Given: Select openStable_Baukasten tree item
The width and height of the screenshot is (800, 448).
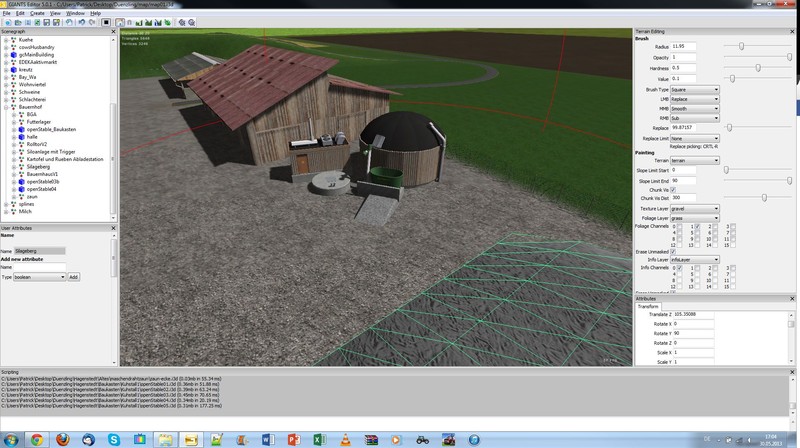Looking at the screenshot, I should pos(51,130).
